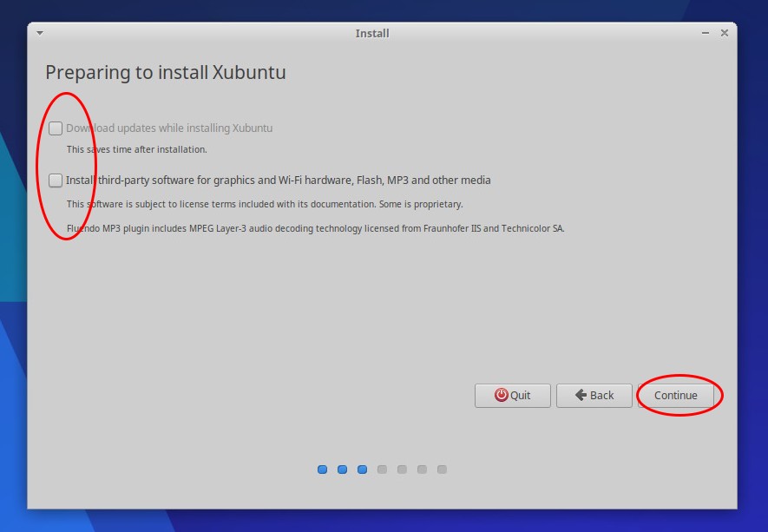Image resolution: width=768 pixels, height=532 pixels.
Task: Close the Install window
Action: click(x=725, y=33)
